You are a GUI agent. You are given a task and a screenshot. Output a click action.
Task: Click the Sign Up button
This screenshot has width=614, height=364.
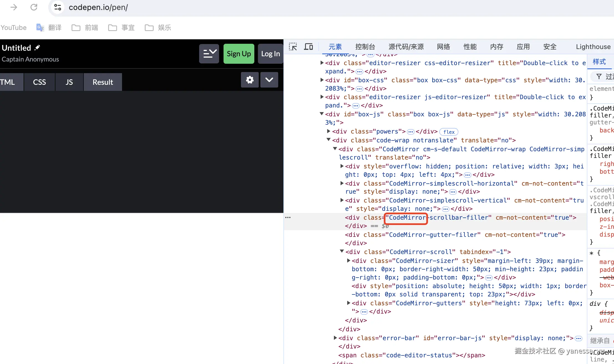pos(239,53)
